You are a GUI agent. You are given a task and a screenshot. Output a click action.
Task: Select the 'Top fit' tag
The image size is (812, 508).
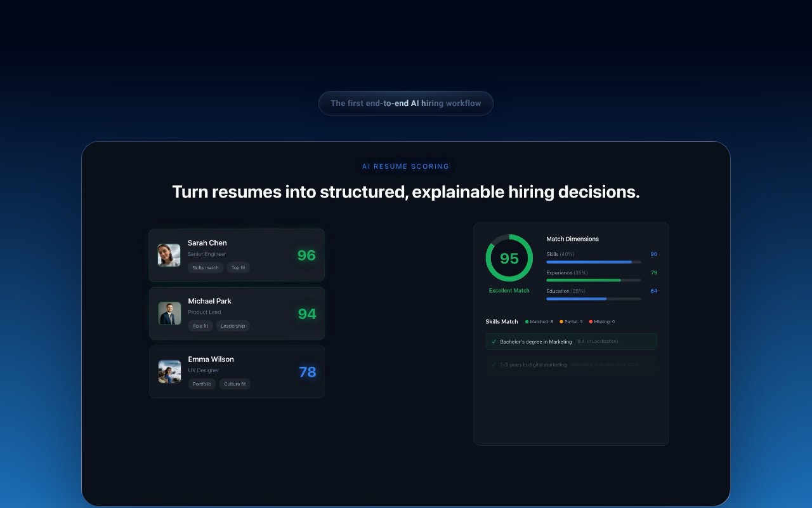[x=239, y=268]
